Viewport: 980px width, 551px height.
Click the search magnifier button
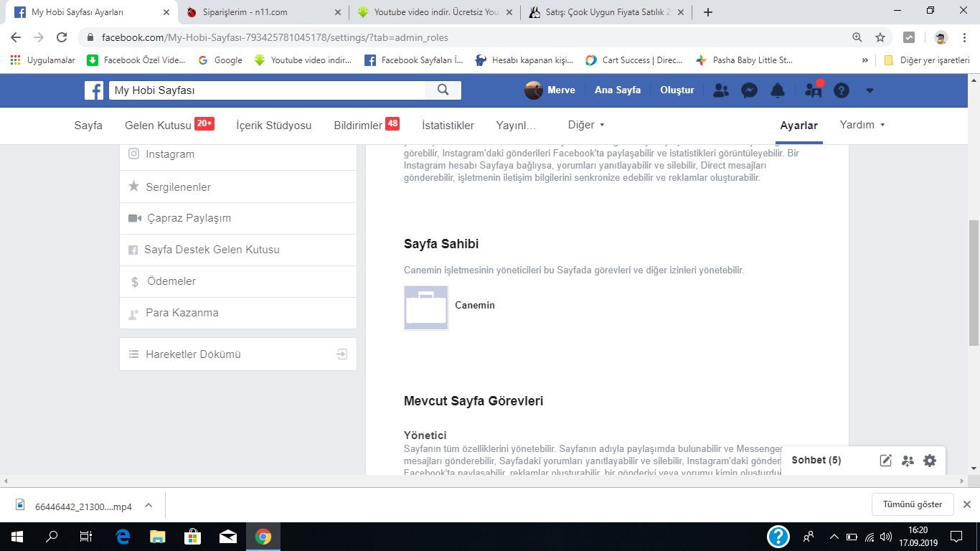443,90
